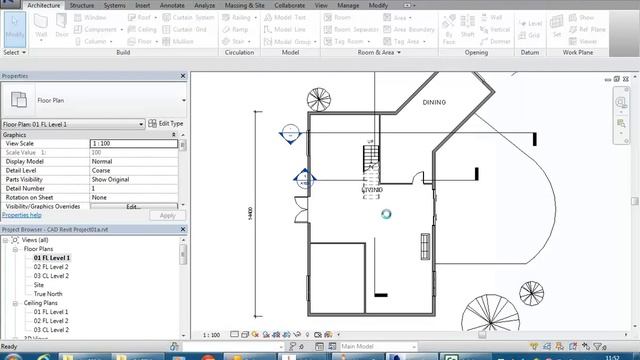640x360 pixels.
Task: Select the Ceiling tool
Action: tap(142, 29)
